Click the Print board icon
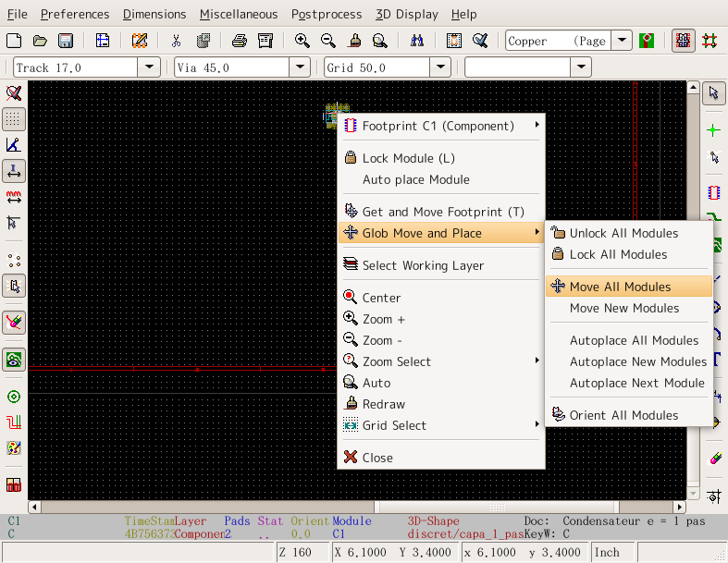 pos(239,41)
